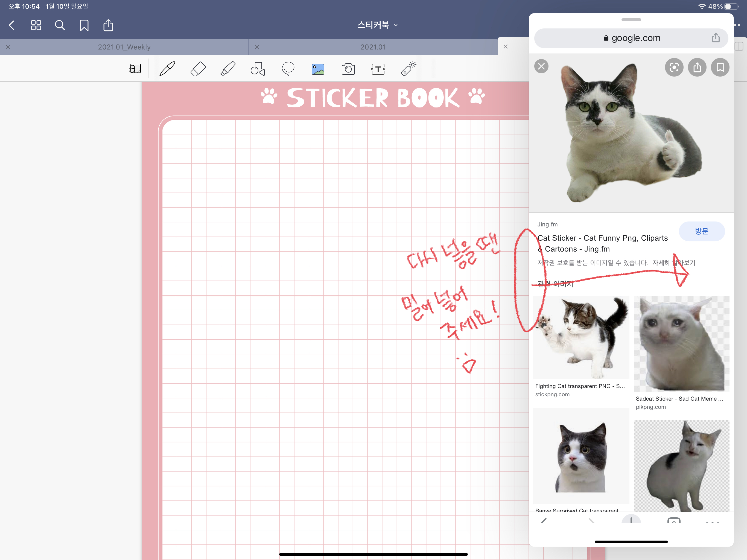747x560 pixels.
Task: Select the Lasso selection tool
Action: coord(288,69)
